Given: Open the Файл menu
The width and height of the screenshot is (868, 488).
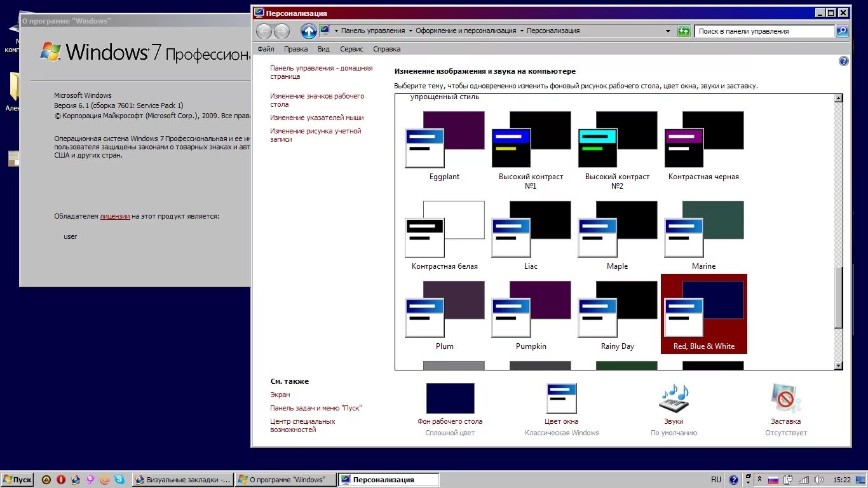Looking at the screenshot, I should (x=266, y=49).
